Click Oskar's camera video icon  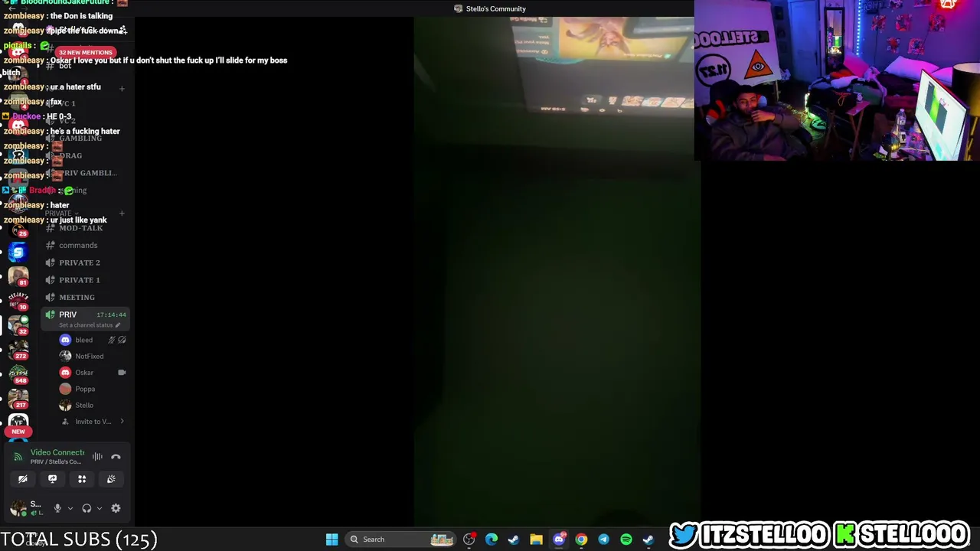pos(122,373)
